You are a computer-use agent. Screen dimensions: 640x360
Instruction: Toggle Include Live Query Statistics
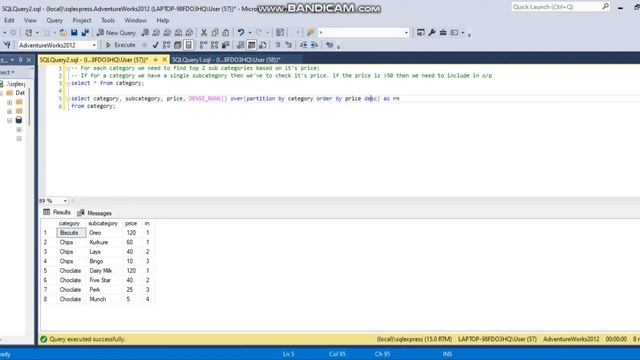tap(214, 45)
